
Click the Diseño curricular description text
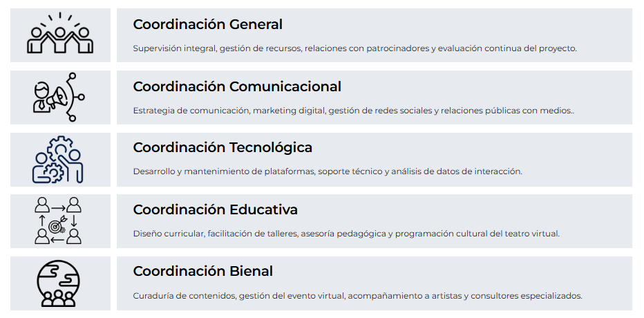pyautogui.click(x=346, y=234)
